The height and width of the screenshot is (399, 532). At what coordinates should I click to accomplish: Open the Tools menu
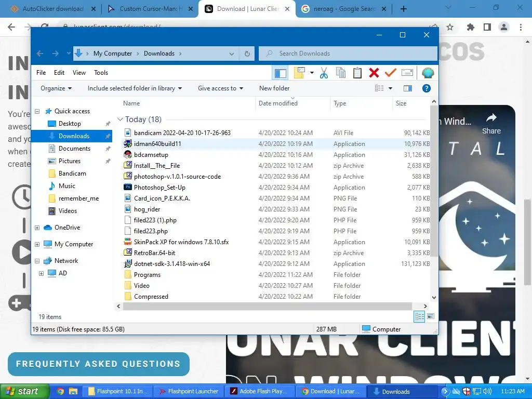click(101, 73)
